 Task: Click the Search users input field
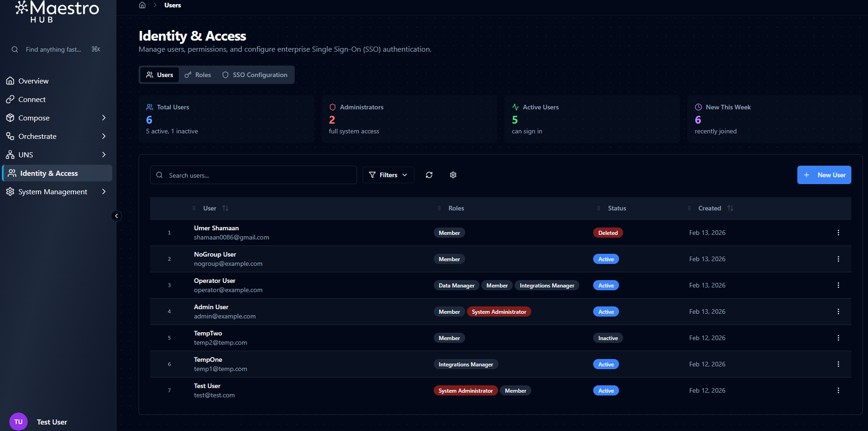tap(259, 175)
